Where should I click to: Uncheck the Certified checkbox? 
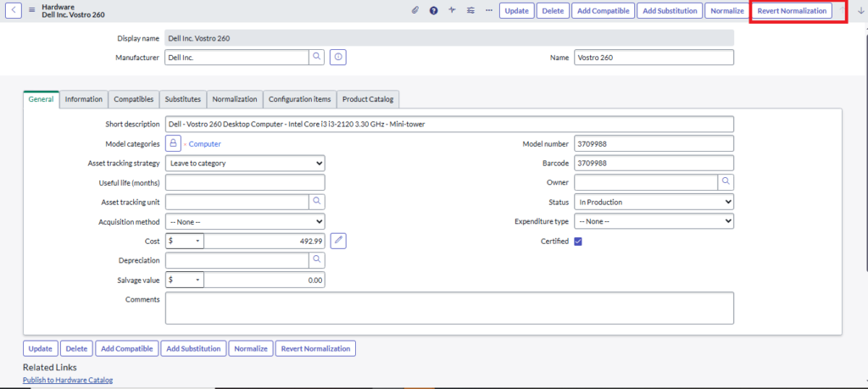click(578, 241)
